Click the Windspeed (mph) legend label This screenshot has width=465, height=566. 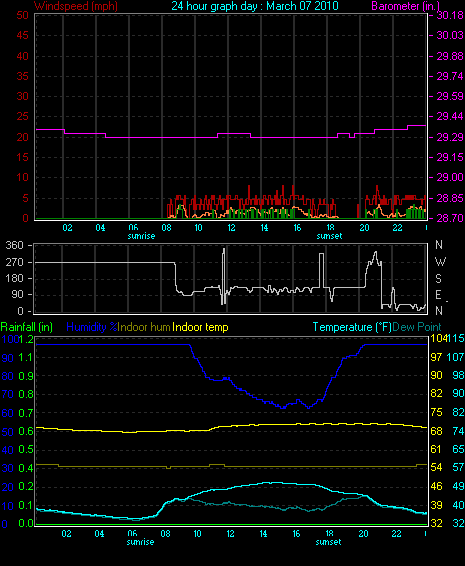(75, 6)
